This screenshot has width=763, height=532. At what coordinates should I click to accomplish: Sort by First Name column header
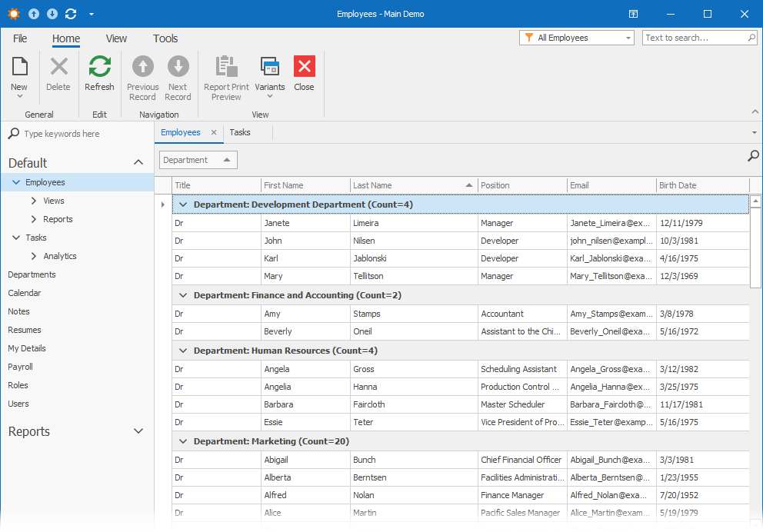305,185
